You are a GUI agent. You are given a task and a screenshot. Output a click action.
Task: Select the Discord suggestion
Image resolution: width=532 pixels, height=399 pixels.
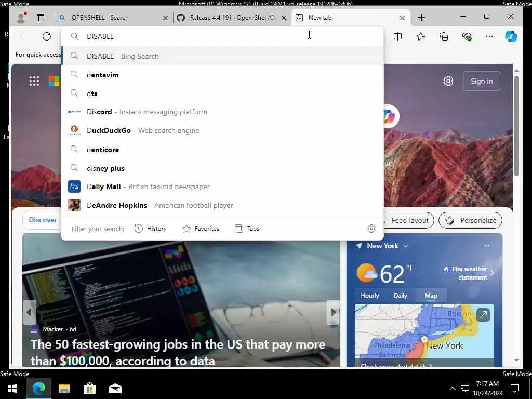click(x=222, y=112)
